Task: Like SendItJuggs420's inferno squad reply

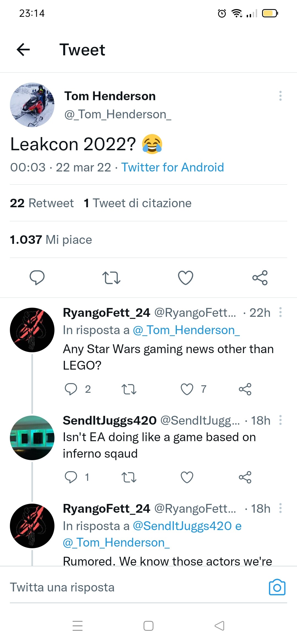Action: point(187,477)
